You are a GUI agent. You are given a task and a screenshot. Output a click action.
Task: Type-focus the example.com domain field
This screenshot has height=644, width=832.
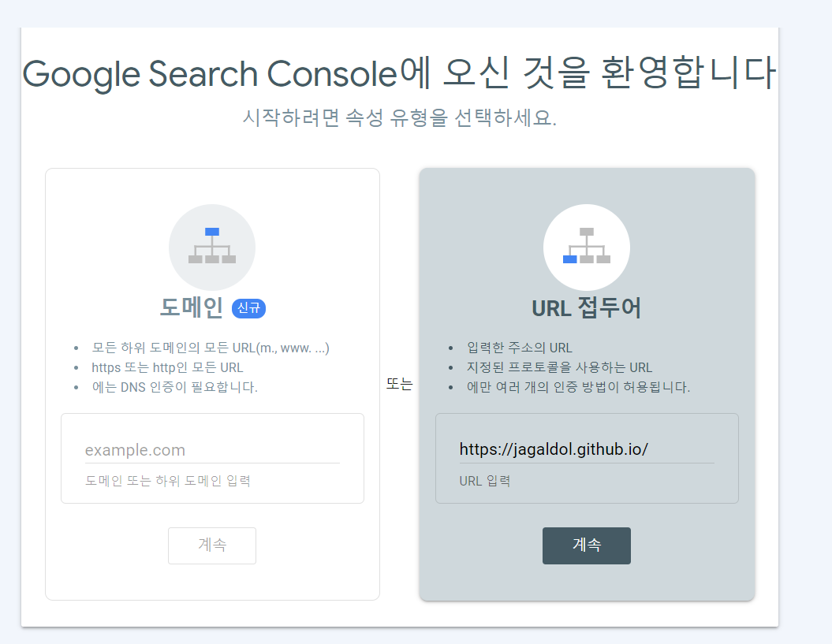pyautogui.click(x=212, y=450)
